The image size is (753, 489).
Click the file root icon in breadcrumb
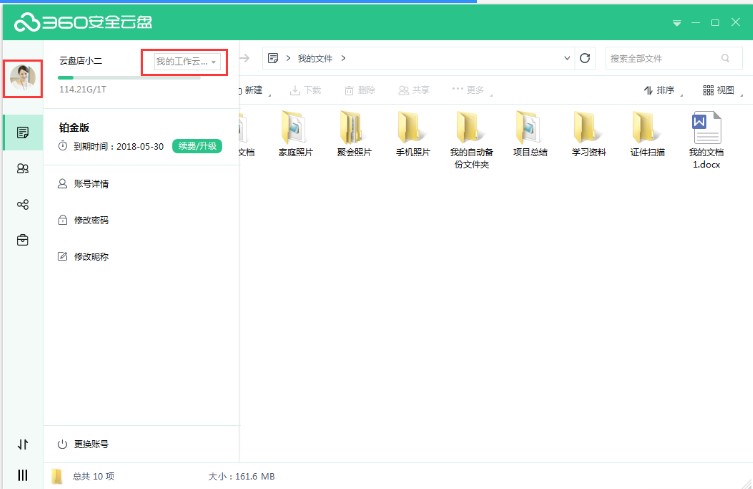273,58
